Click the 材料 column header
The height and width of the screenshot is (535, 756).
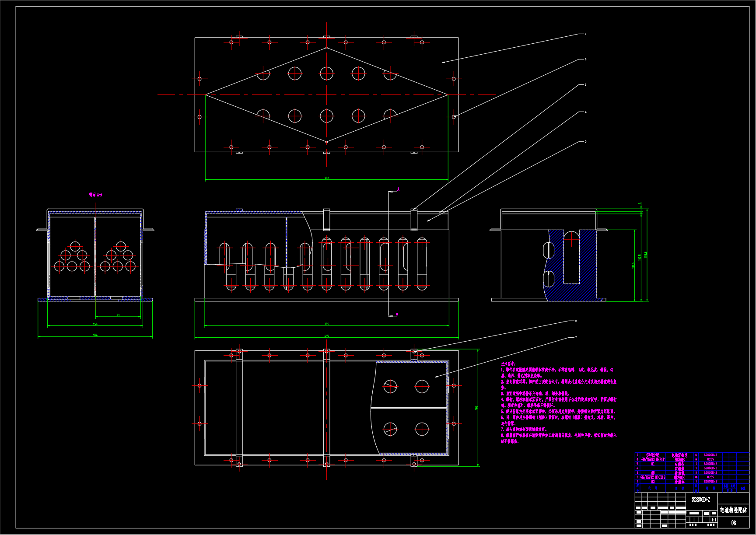(x=710, y=488)
